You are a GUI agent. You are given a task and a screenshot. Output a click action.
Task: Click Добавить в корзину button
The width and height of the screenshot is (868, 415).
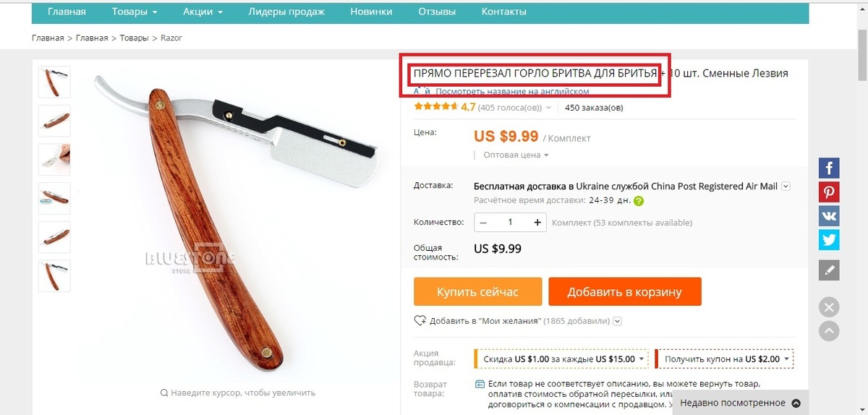click(625, 292)
